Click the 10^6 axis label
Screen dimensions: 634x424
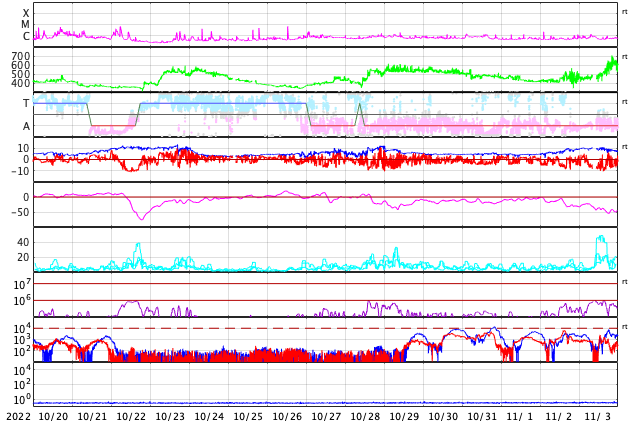23,300
